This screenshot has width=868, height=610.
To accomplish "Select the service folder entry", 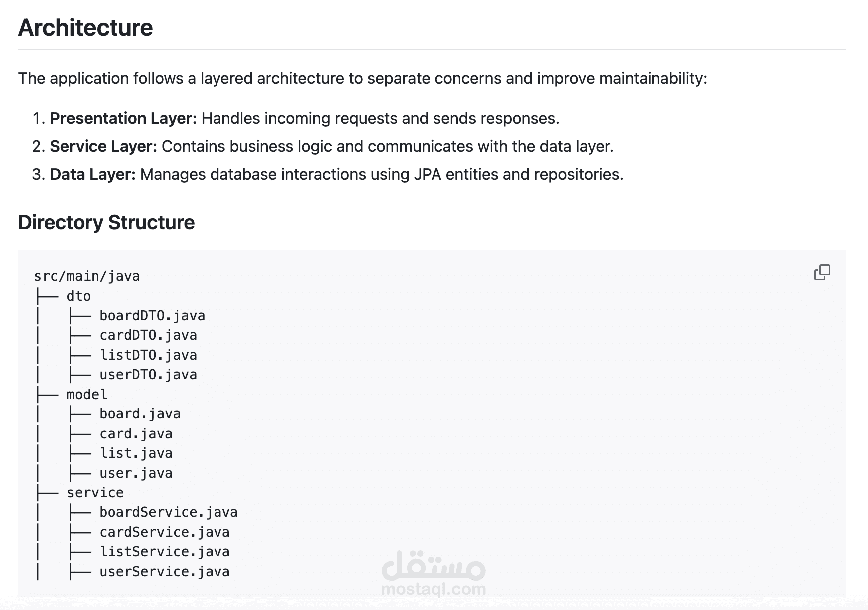I will coord(95,493).
